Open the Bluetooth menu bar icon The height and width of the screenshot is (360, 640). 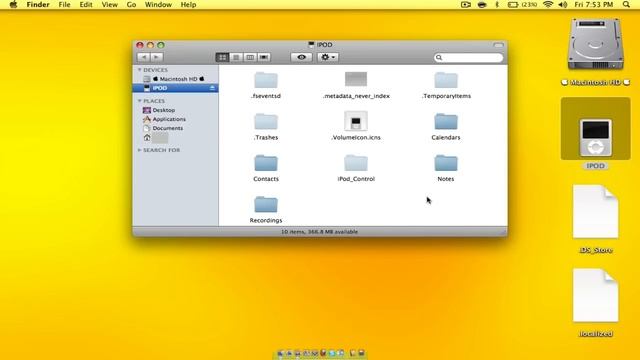(497, 4)
